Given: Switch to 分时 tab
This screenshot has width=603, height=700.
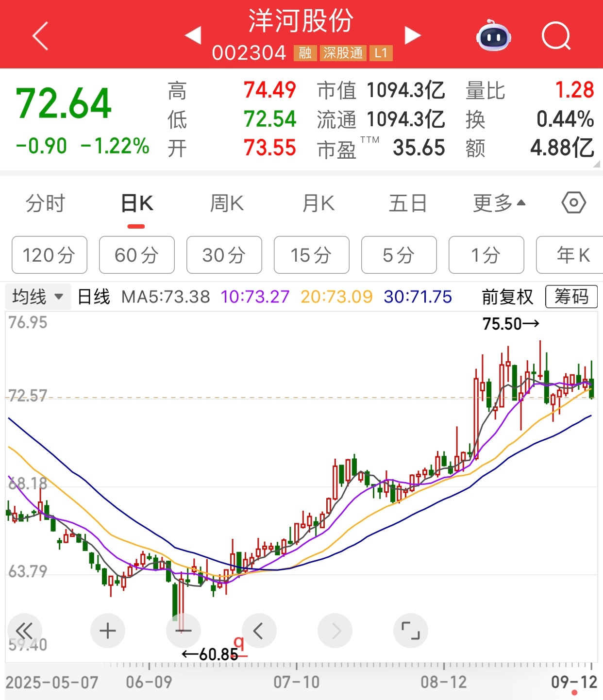Looking at the screenshot, I should coord(45,203).
